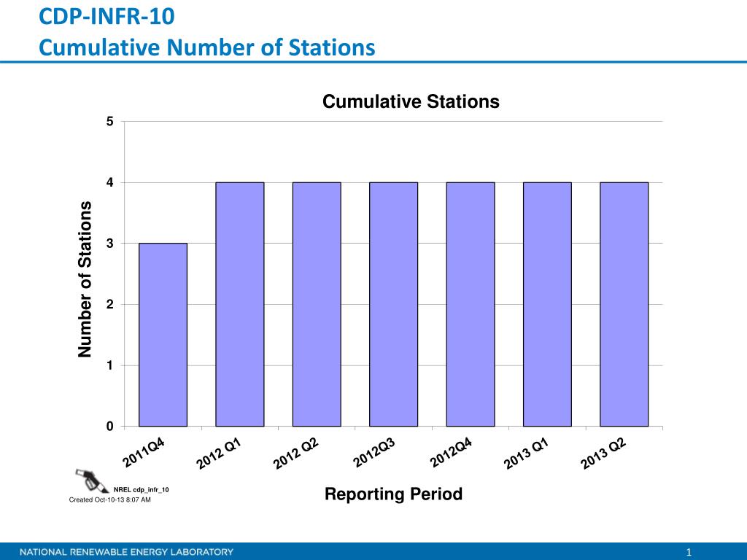This screenshot has height=560, width=747.
Task: Click the '2013 Q1' axis label
Action: 527,454
